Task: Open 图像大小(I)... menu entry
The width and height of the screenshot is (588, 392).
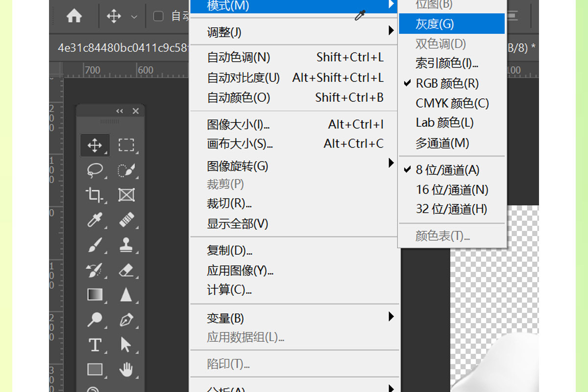Action: click(x=238, y=124)
